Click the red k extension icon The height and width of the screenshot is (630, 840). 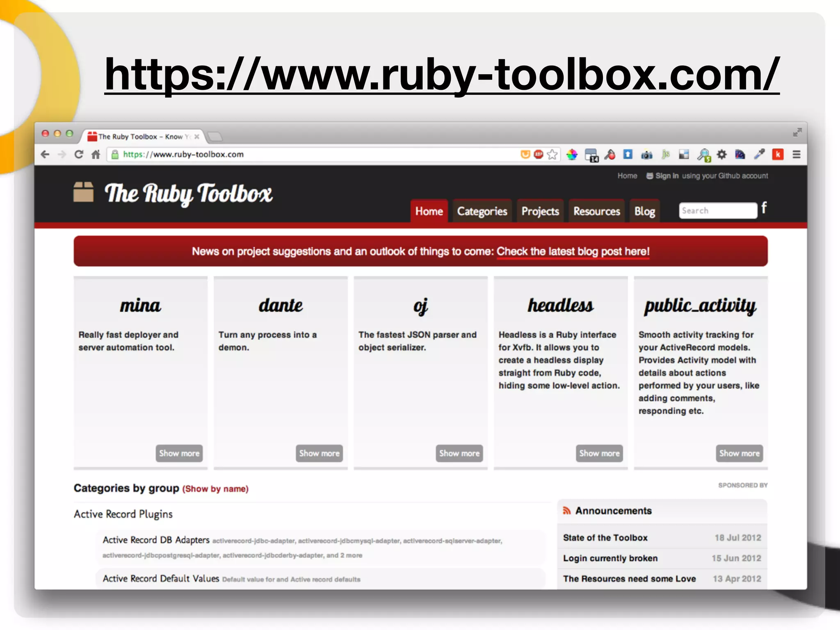click(x=778, y=155)
